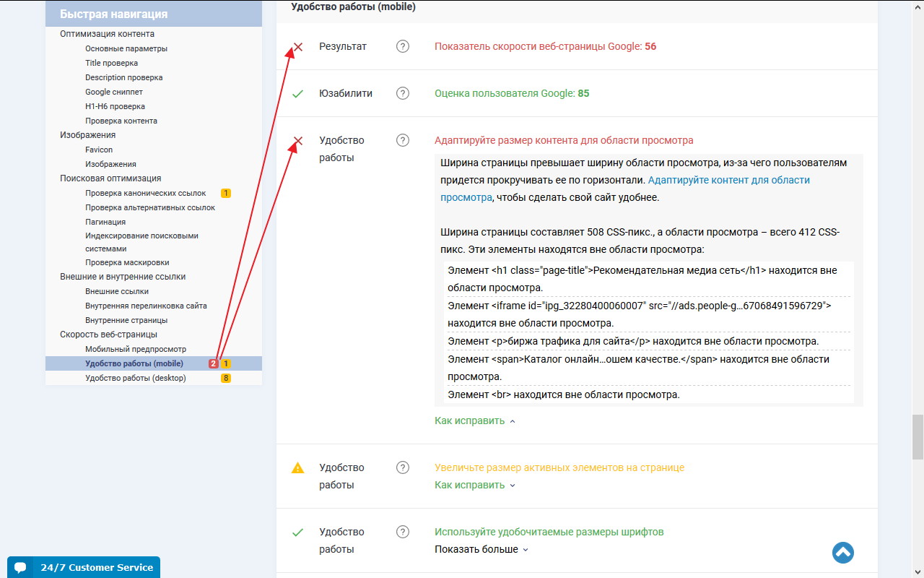Viewport: 924px width, 578px height.
Task: Collapse the expanded Как исправить section
Action: pyautogui.click(x=474, y=421)
